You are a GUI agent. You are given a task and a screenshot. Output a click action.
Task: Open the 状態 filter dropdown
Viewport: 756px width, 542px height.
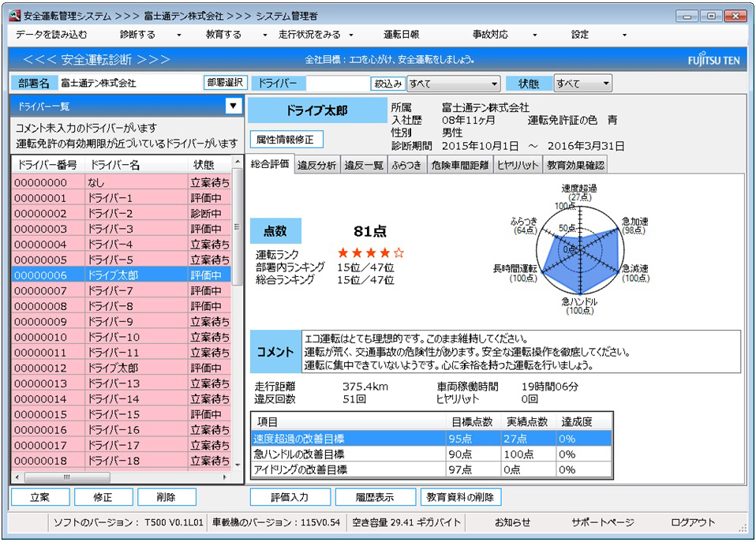click(582, 84)
